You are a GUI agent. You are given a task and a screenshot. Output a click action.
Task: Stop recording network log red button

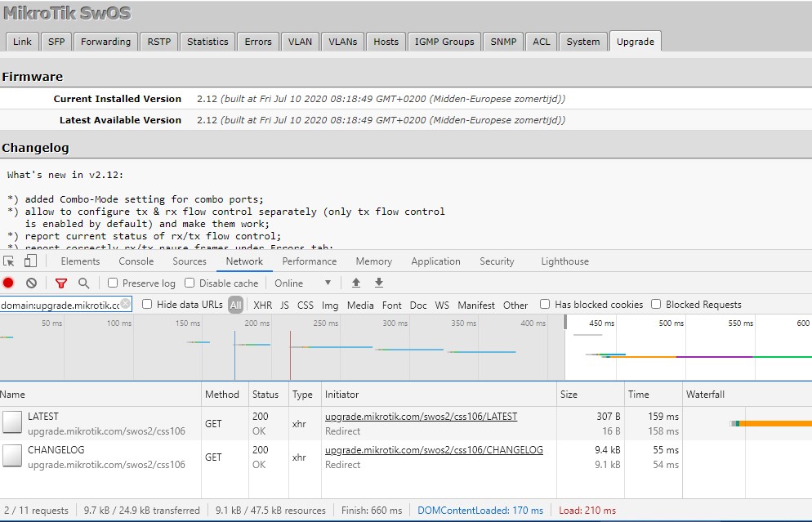(x=8, y=283)
